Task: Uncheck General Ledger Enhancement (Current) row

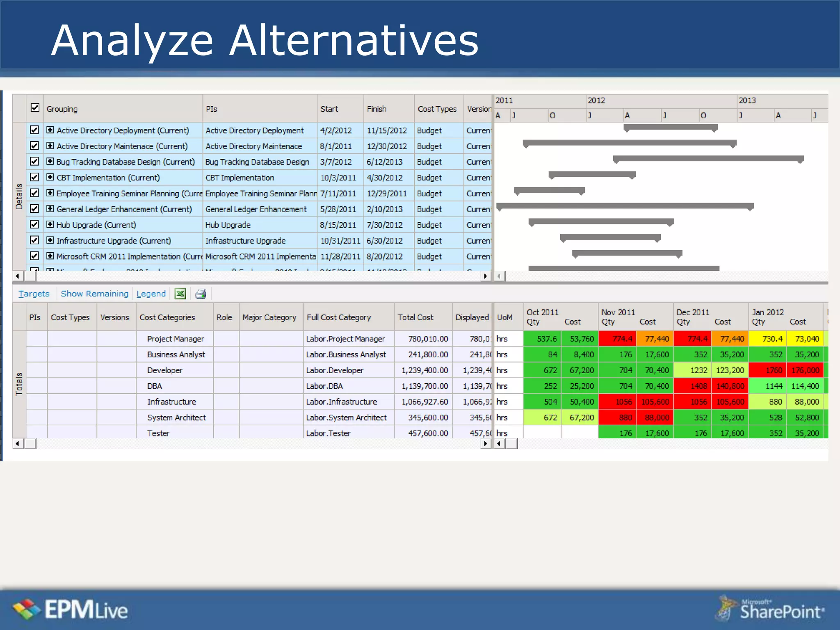Action: (34, 209)
